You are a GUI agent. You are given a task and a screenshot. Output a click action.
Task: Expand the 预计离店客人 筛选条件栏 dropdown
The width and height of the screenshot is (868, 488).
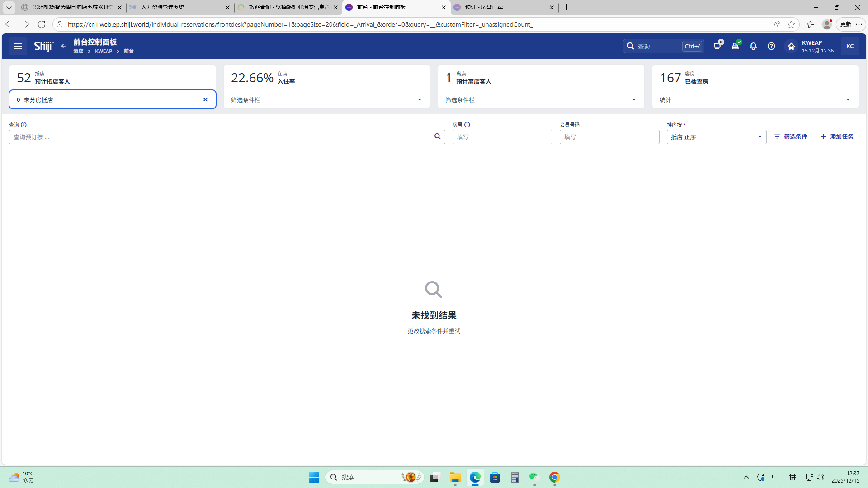633,99
